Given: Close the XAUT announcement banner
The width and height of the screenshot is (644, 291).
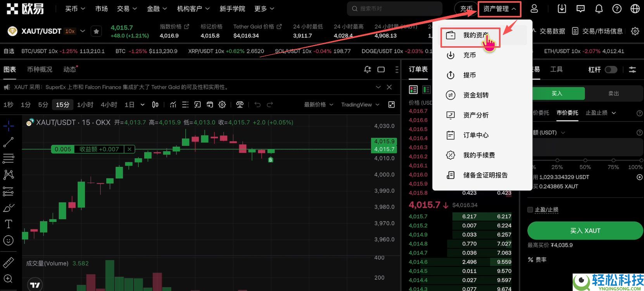Looking at the screenshot, I should 389,87.
